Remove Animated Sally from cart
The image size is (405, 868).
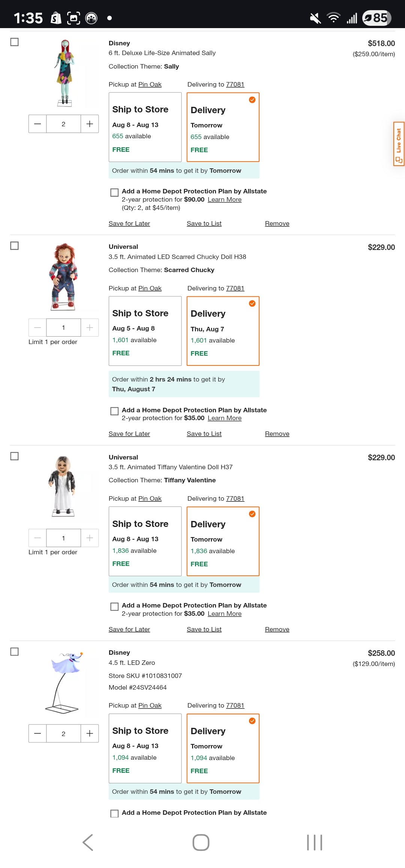pyautogui.click(x=277, y=223)
